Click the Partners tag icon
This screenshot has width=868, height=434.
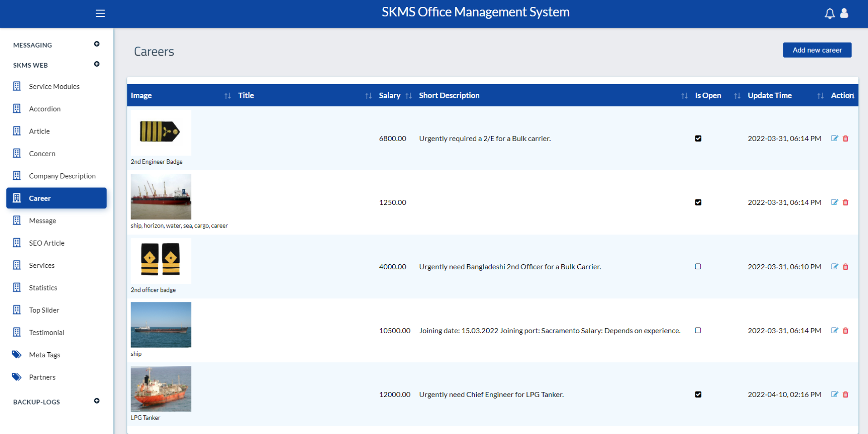17,377
